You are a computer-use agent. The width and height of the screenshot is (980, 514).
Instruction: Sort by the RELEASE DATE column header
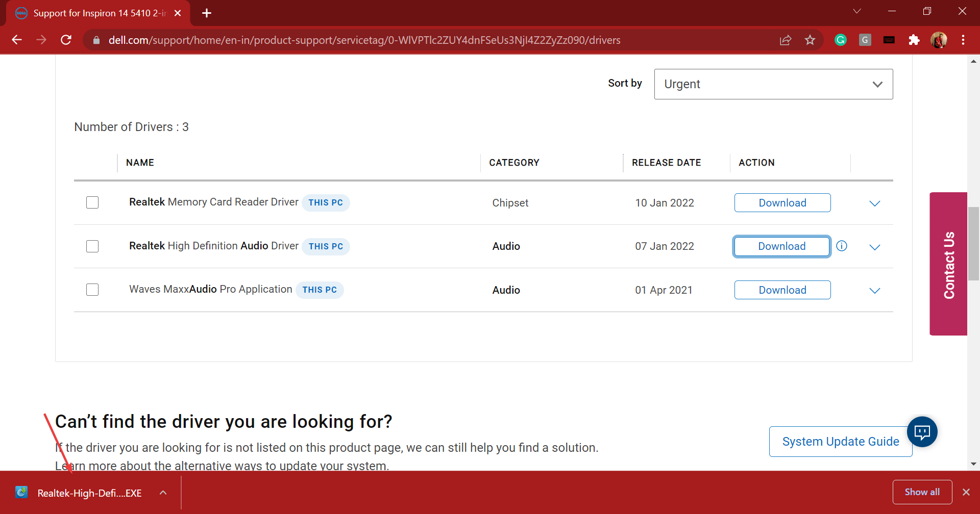666,163
